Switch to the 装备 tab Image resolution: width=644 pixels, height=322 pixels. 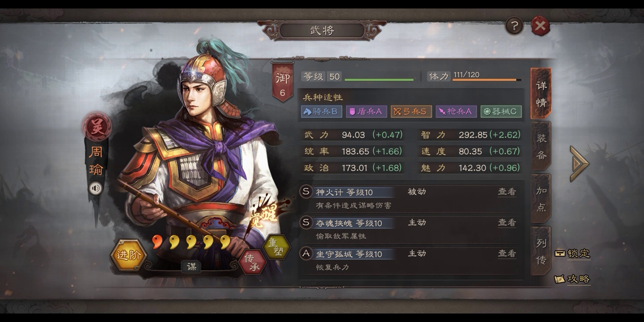[x=541, y=146]
